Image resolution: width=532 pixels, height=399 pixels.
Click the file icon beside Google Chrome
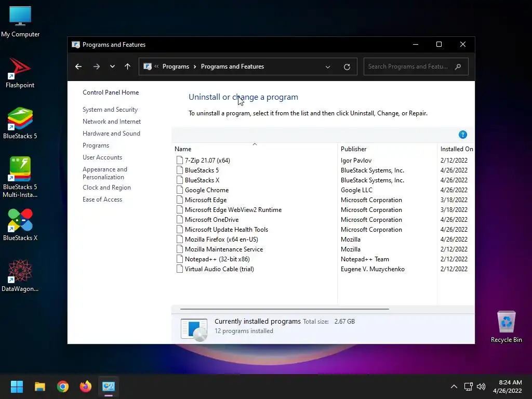(179, 190)
